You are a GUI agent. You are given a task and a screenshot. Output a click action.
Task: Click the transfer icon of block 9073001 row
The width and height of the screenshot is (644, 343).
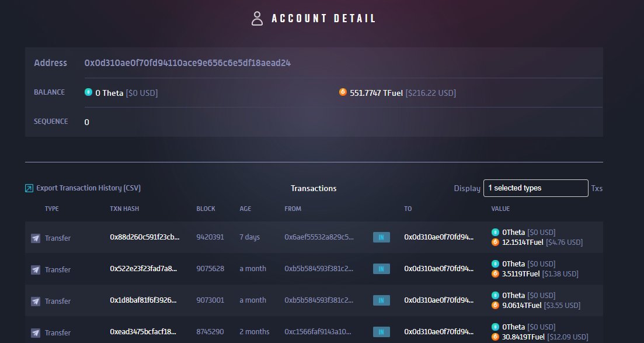click(36, 302)
